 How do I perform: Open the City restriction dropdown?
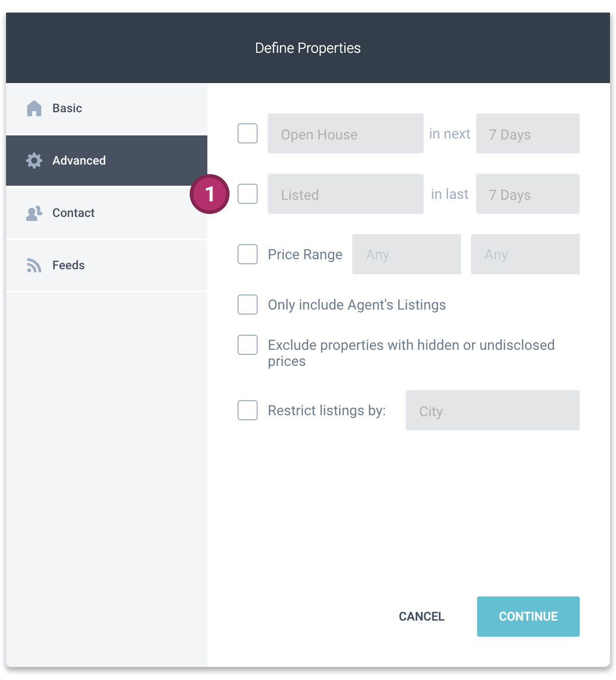click(x=493, y=410)
